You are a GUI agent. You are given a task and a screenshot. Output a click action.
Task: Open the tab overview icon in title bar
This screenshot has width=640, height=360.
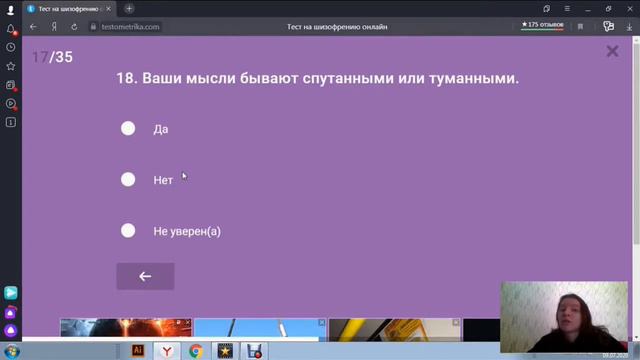(x=547, y=9)
